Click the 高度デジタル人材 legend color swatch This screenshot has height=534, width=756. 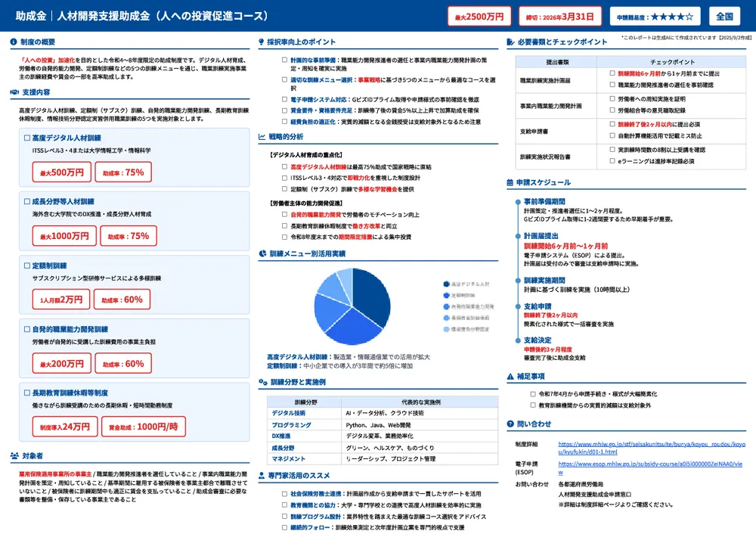(447, 284)
